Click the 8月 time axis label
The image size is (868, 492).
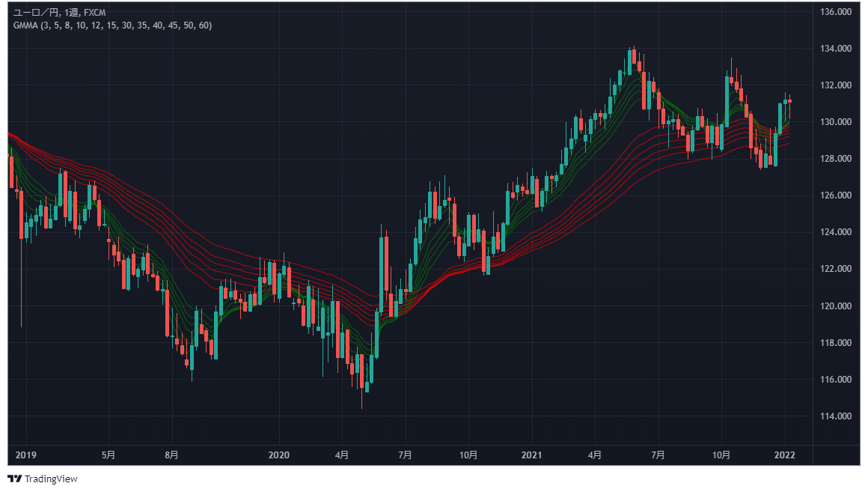[172, 455]
